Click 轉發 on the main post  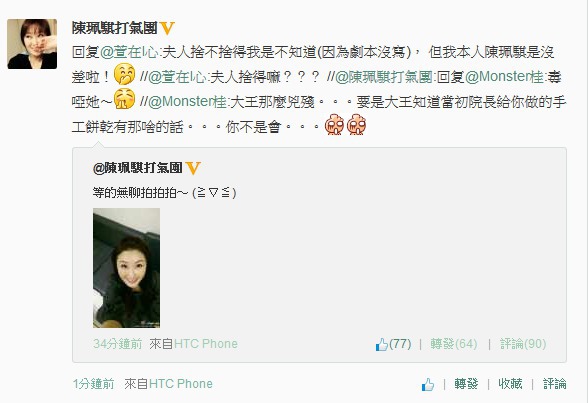[466, 384]
